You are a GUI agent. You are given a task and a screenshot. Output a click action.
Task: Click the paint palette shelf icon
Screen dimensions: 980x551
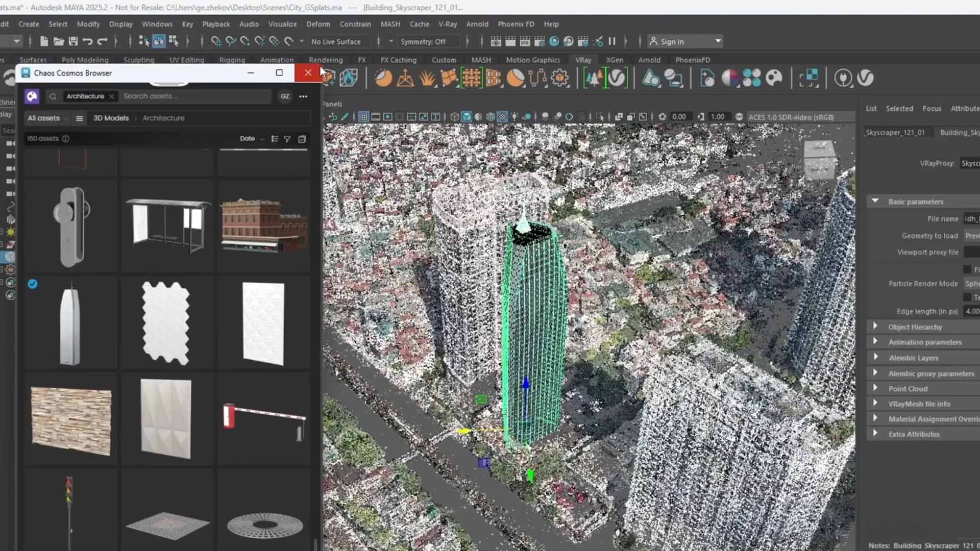pyautogui.click(x=774, y=78)
